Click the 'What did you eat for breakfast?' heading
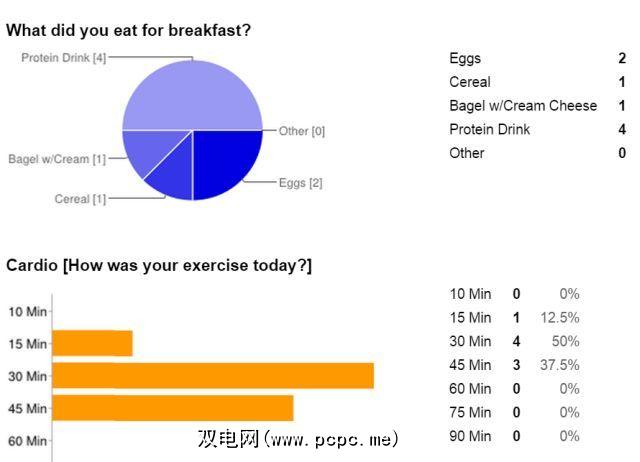Viewport: 640px width, 462px height. (x=128, y=30)
